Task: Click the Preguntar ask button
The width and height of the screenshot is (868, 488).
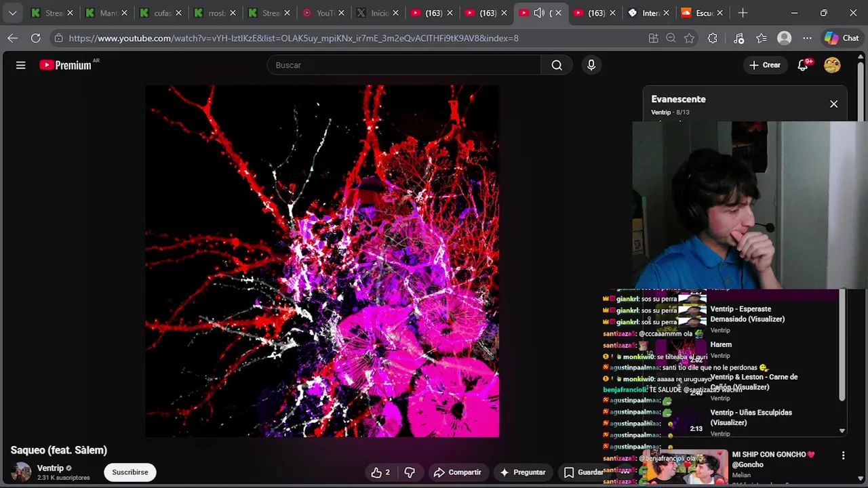Action: point(523,472)
